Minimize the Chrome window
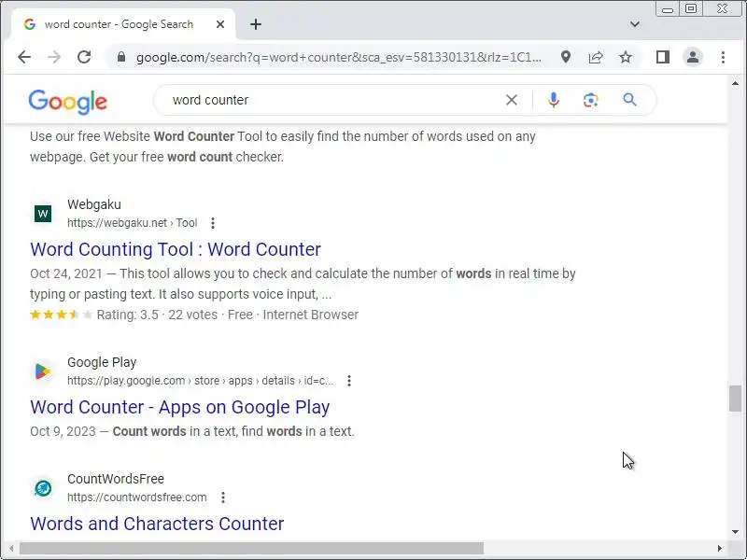747x560 pixels. click(x=668, y=9)
